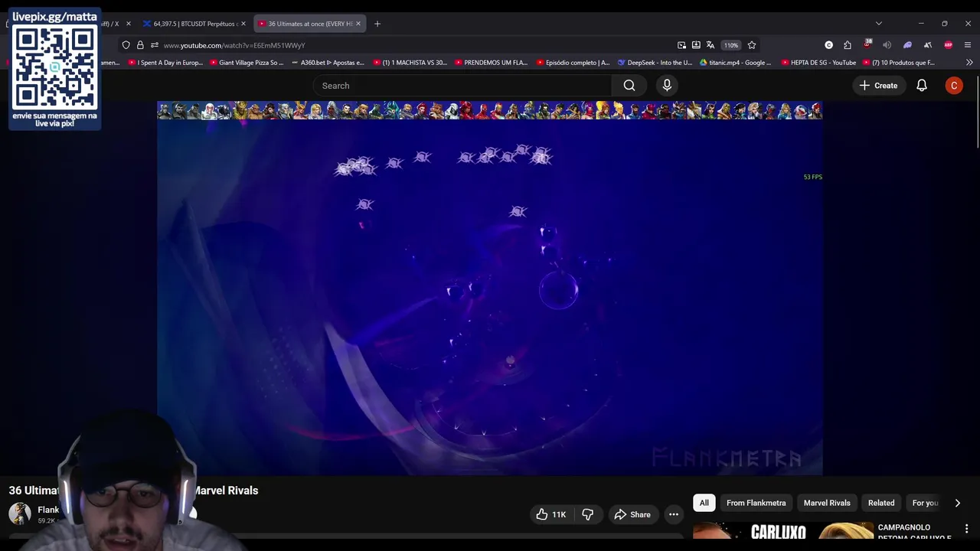Switch to BTCUSDT Perpétuos tab
This screenshot has height=551, width=980.
[195, 24]
